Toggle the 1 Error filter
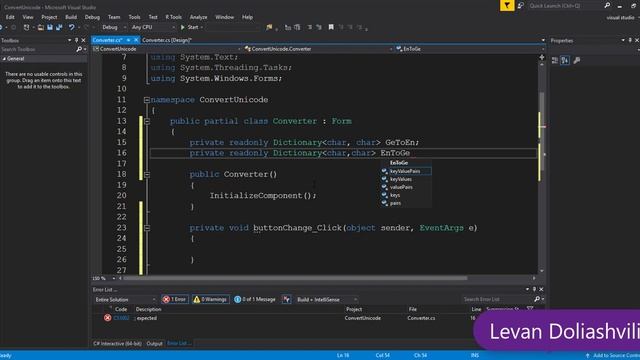 (x=175, y=300)
